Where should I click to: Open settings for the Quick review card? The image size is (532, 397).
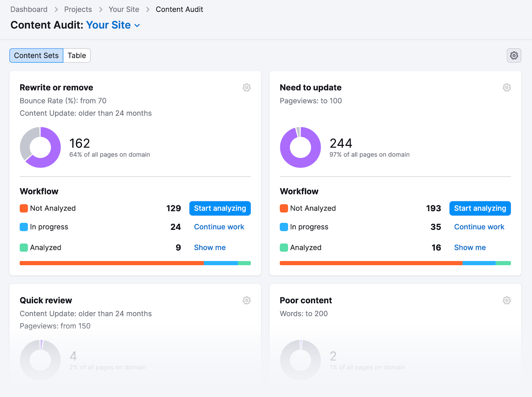coord(246,300)
